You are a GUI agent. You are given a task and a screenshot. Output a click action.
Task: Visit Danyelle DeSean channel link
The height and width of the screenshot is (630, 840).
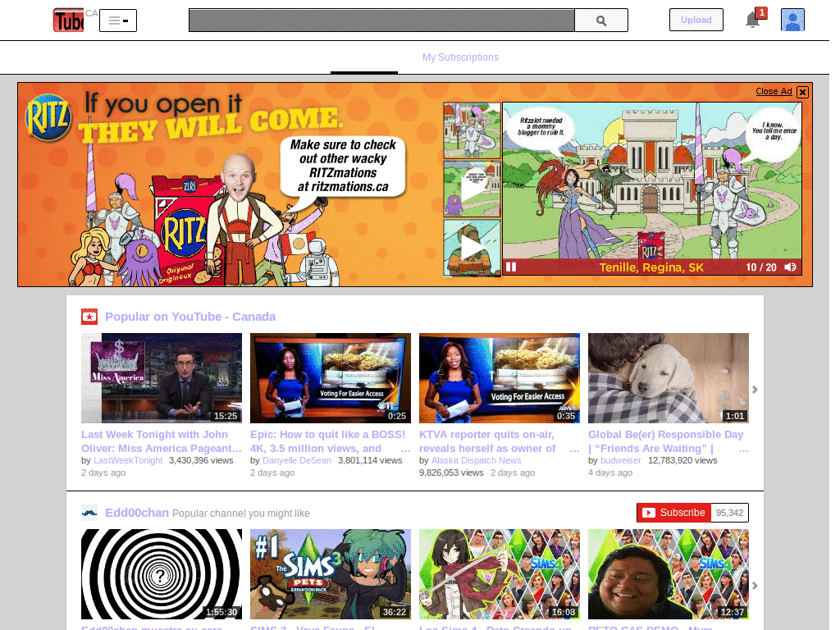coord(297,460)
